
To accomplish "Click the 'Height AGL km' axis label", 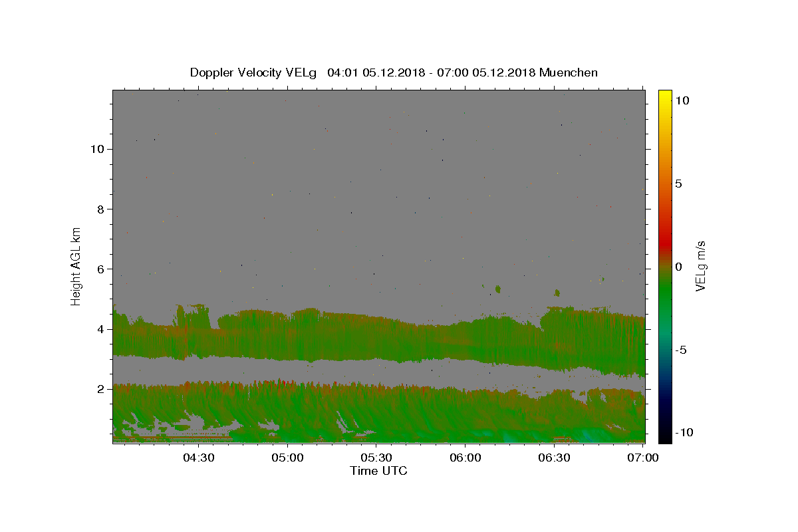I will point(76,265).
